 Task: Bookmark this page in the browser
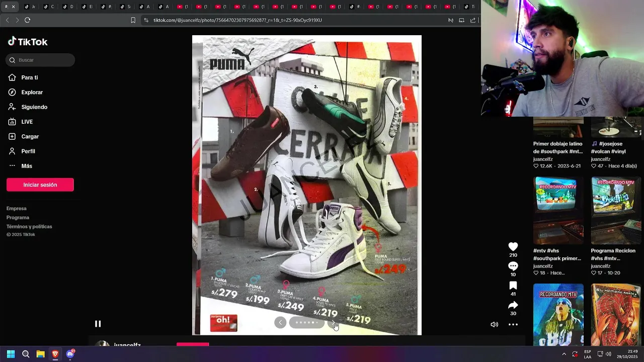[133, 20]
